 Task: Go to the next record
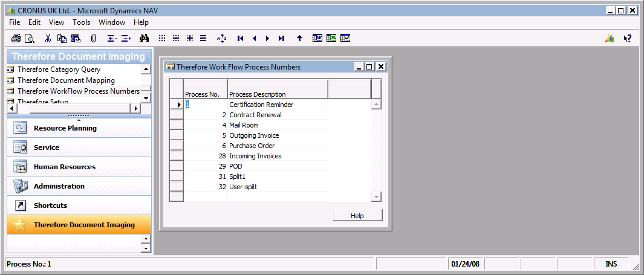click(267, 38)
